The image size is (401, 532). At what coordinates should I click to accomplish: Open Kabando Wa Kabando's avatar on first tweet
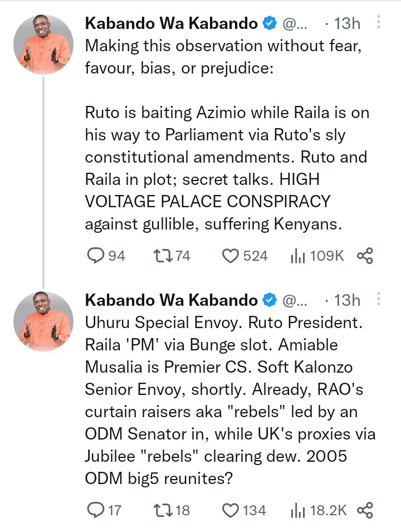(43, 45)
